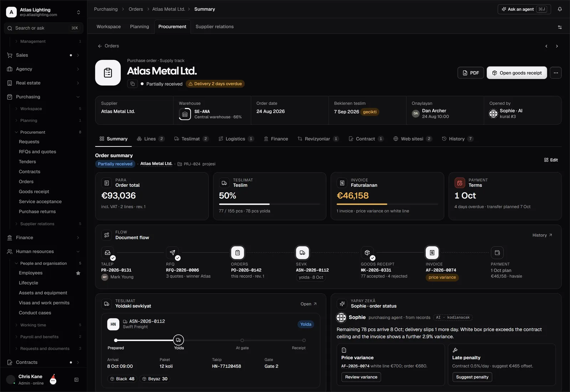Expand the Supplier relations tree group
The image size is (570, 392).
click(16, 224)
